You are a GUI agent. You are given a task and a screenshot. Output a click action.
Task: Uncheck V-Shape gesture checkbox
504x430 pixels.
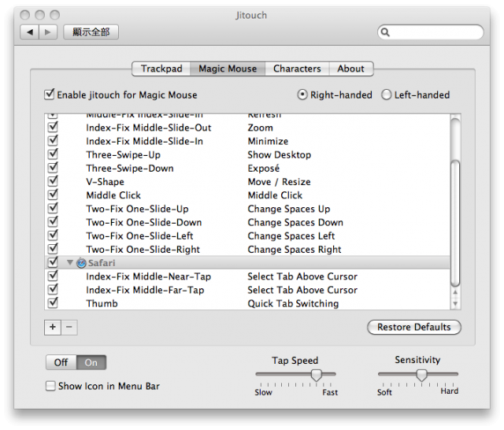click(53, 181)
